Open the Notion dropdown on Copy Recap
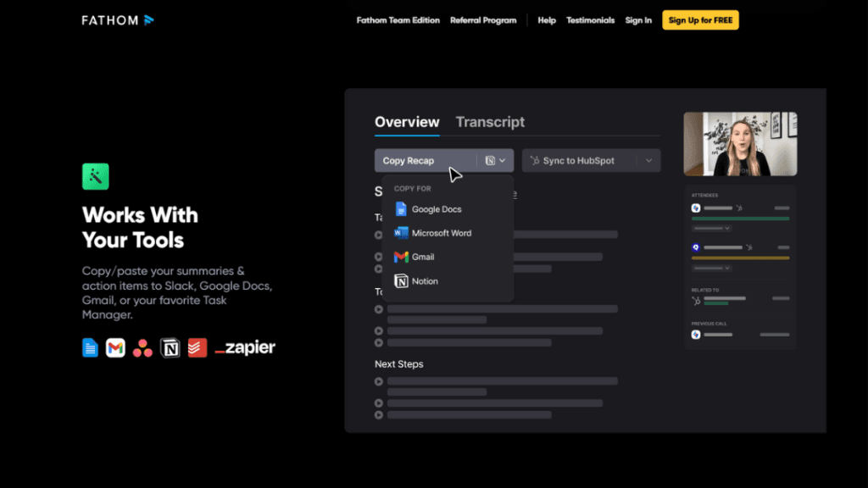 click(495, 160)
